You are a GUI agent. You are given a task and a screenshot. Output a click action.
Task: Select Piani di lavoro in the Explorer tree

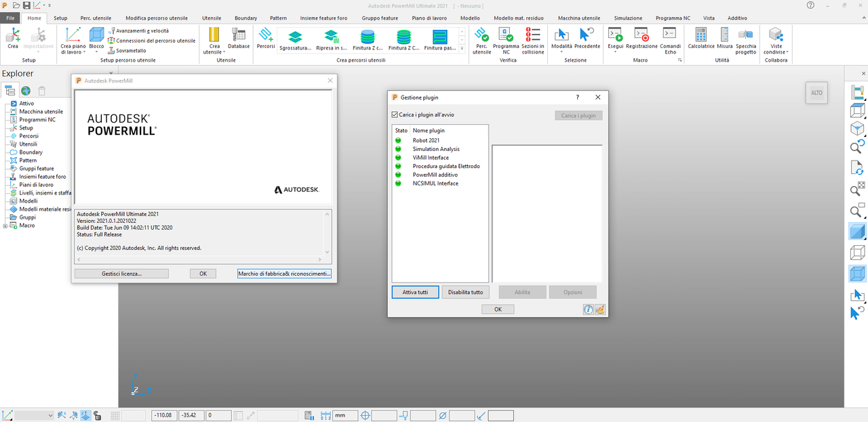36,185
